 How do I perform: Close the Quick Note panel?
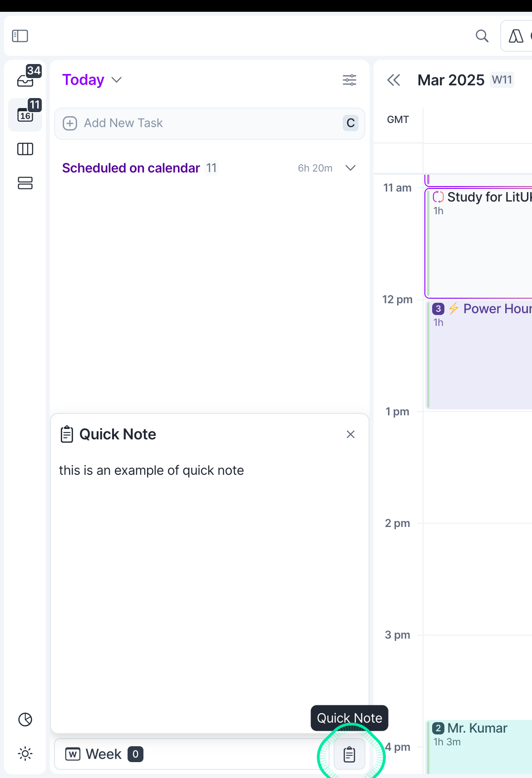pyautogui.click(x=350, y=434)
